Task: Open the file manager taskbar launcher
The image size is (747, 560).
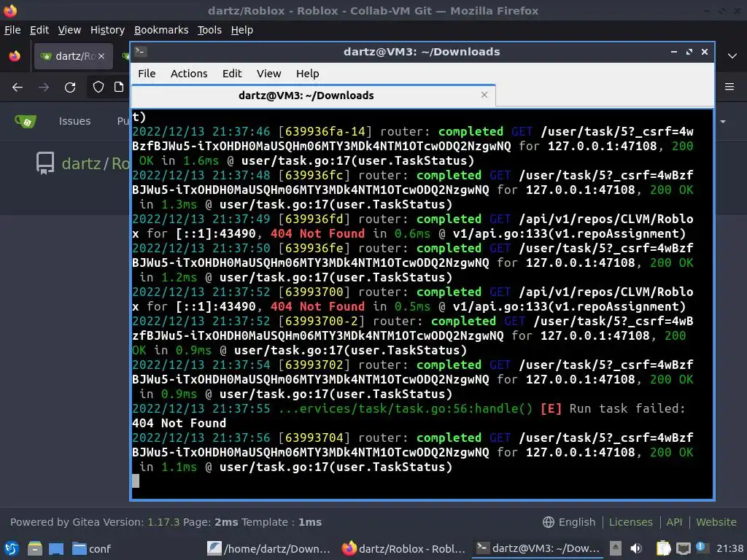Action: [x=34, y=548]
